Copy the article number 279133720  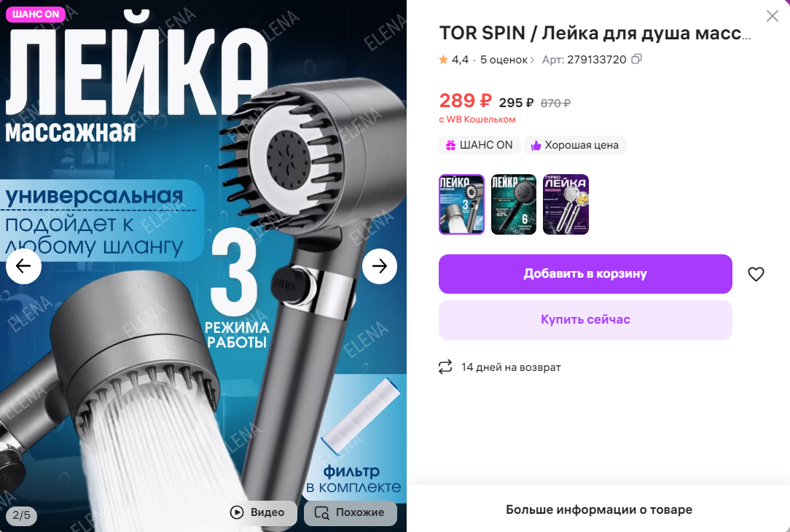637,59
